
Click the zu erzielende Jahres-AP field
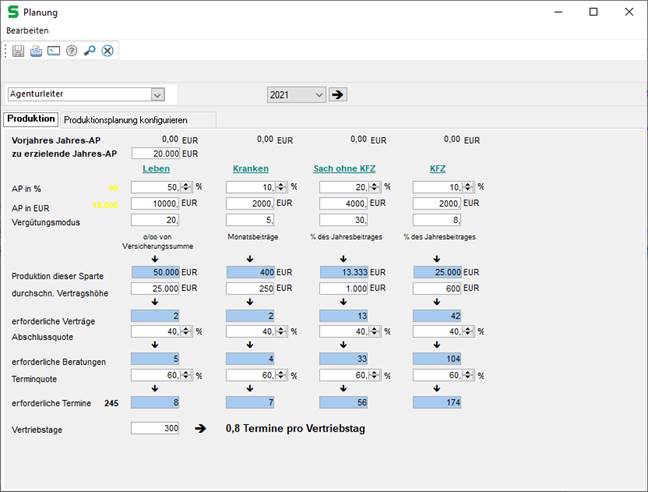[155, 154]
